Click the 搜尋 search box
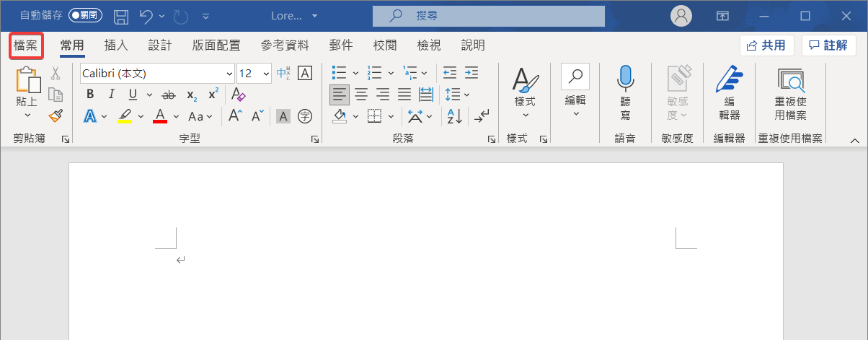The width and height of the screenshot is (868, 340). point(488,16)
